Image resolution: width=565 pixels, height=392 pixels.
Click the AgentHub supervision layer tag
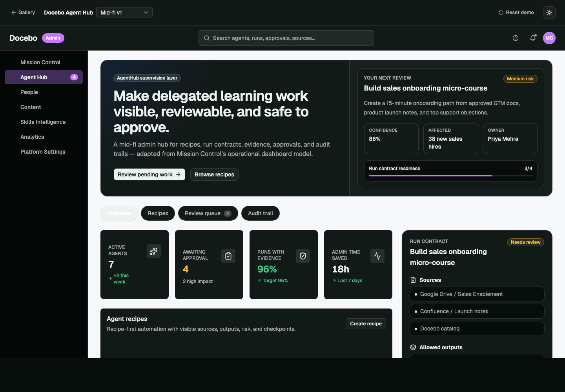(x=147, y=78)
